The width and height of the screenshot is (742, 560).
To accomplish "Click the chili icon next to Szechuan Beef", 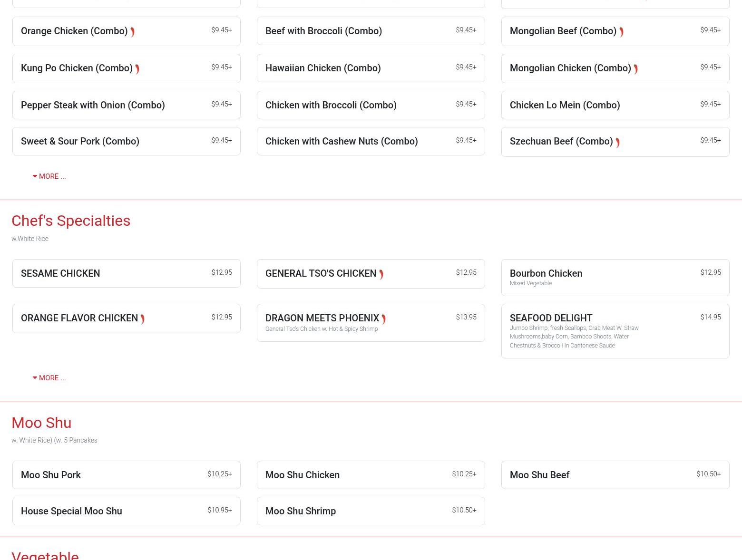I will (x=617, y=143).
